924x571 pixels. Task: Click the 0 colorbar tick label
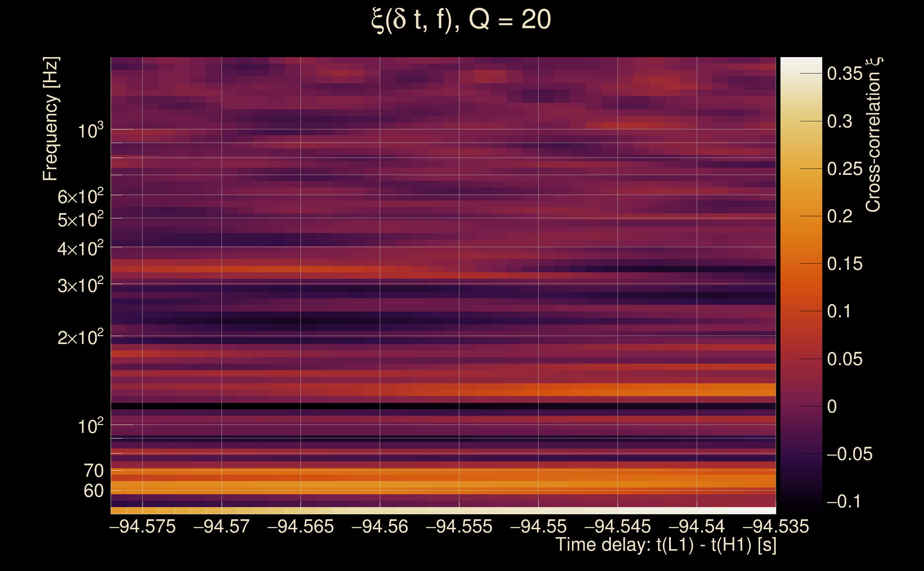click(832, 407)
